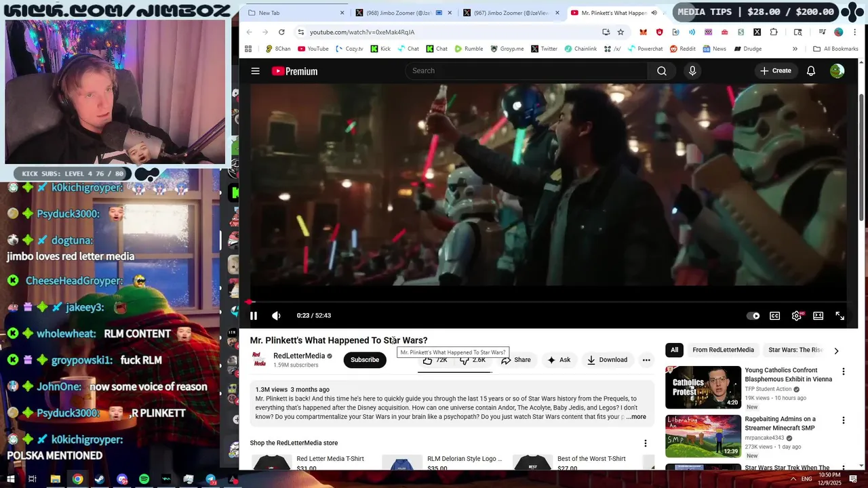
Task: View site information icon in address bar
Action: point(301,32)
